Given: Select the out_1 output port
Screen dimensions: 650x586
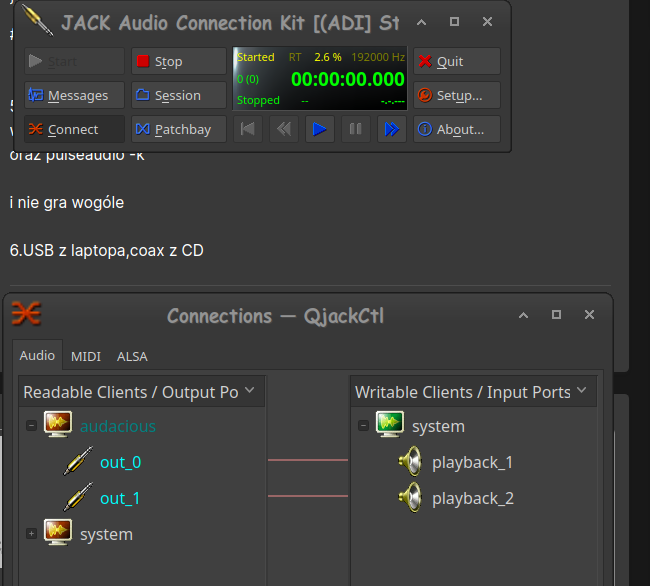Looking at the screenshot, I should click(120, 498).
